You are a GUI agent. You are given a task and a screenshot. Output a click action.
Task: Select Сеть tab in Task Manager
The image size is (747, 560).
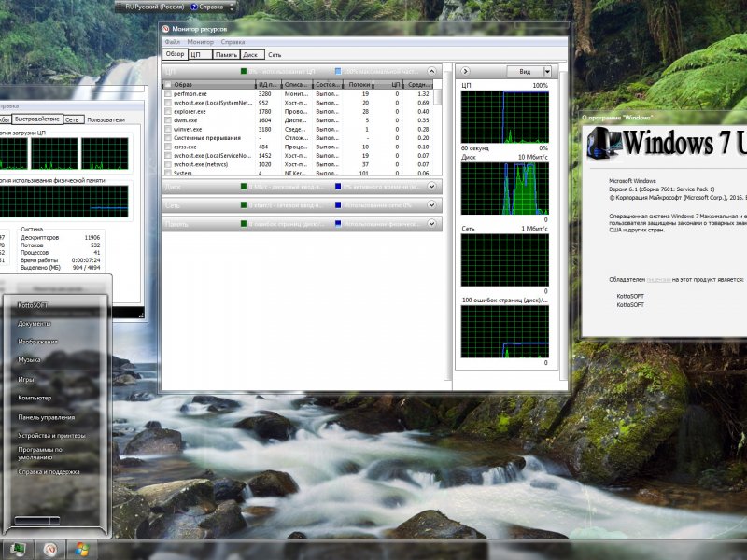tap(73, 120)
